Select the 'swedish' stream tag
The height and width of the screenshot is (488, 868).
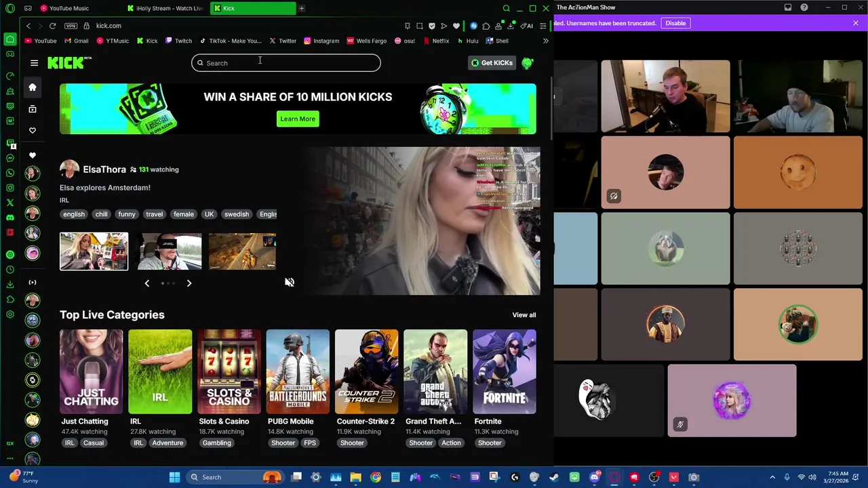tap(237, 214)
